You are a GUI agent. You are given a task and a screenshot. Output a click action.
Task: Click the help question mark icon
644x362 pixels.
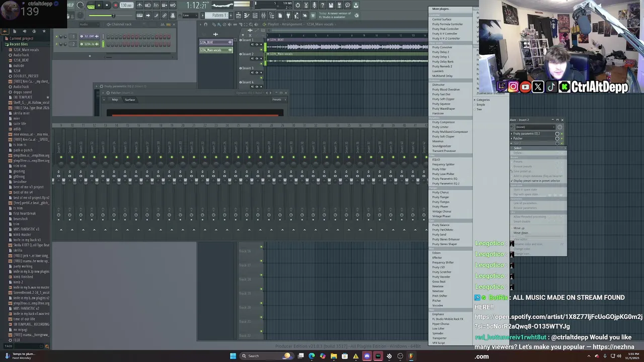323,6
